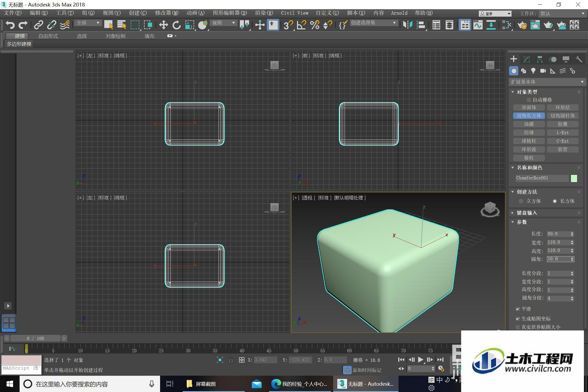Toggle Angle Snap

[x=301, y=25]
